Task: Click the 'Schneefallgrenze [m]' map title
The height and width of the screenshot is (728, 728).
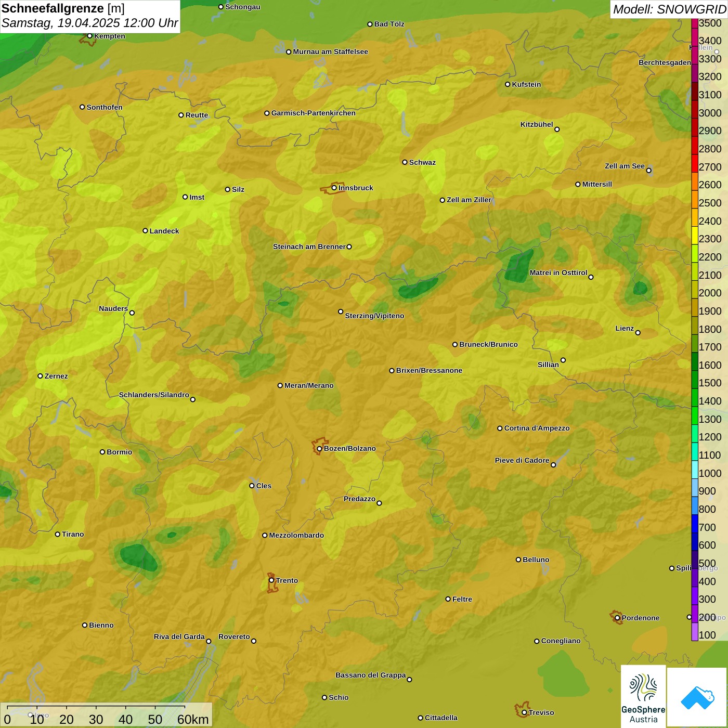Action: pyautogui.click(x=63, y=8)
